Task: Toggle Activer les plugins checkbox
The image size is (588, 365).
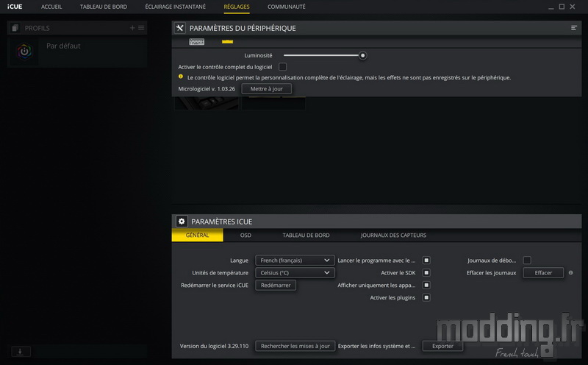Action: [x=426, y=297]
